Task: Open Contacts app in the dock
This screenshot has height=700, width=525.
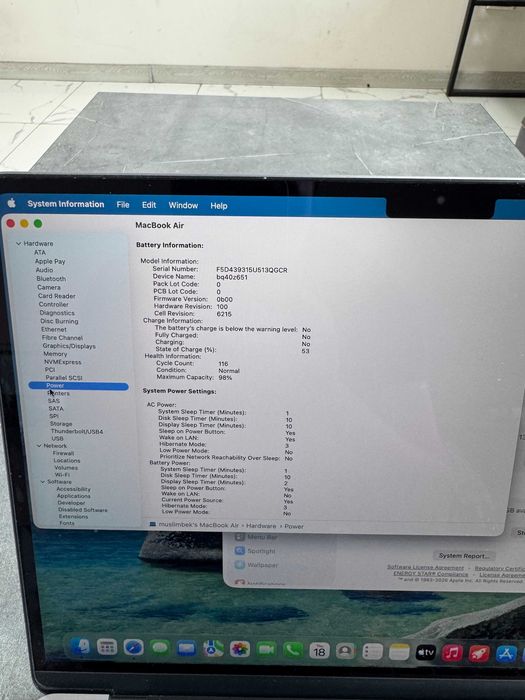Action: [345, 651]
